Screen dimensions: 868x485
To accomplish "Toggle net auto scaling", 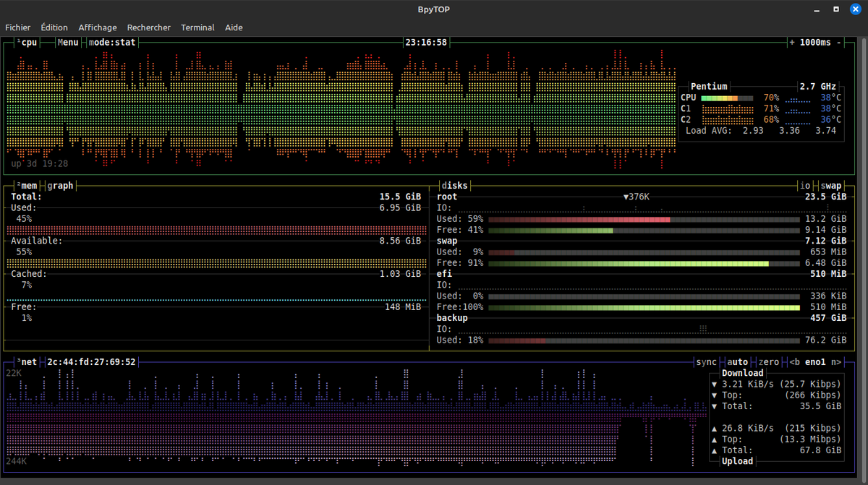I will (x=738, y=362).
